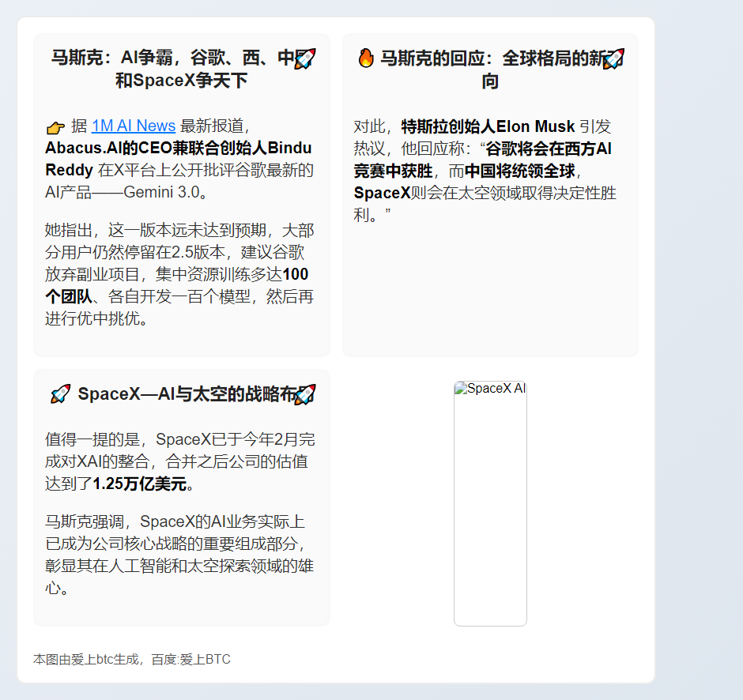Click fire emoji before 马斯克的回应 heading
This screenshot has height=700, width=743.
(366, 58)
